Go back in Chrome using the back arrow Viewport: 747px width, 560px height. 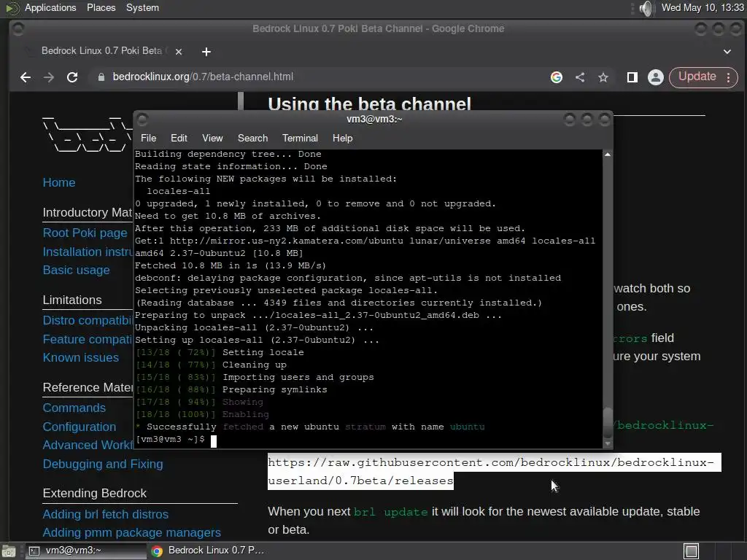(x=26, y=77)
